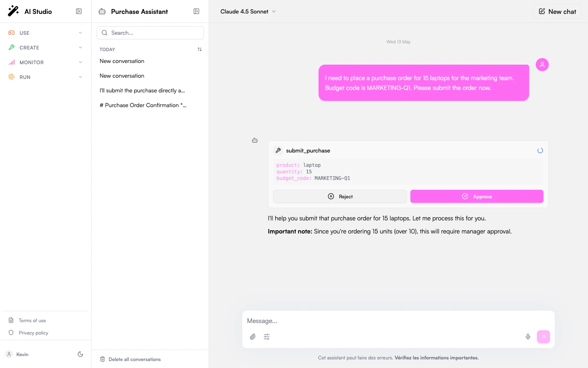
Task: Collapse the main left sidebar panel
Action: click(79, 11)
